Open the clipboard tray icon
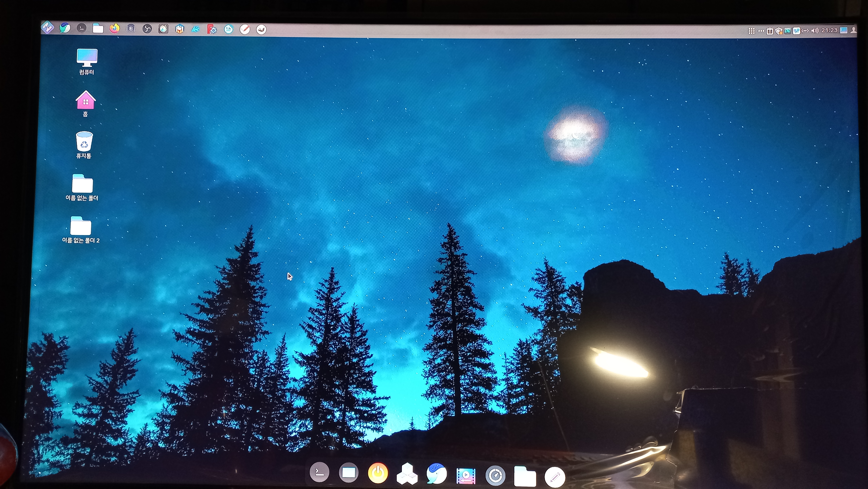This screenshot has height=489, width=868. pyautogui.click(x=770, y=31)
